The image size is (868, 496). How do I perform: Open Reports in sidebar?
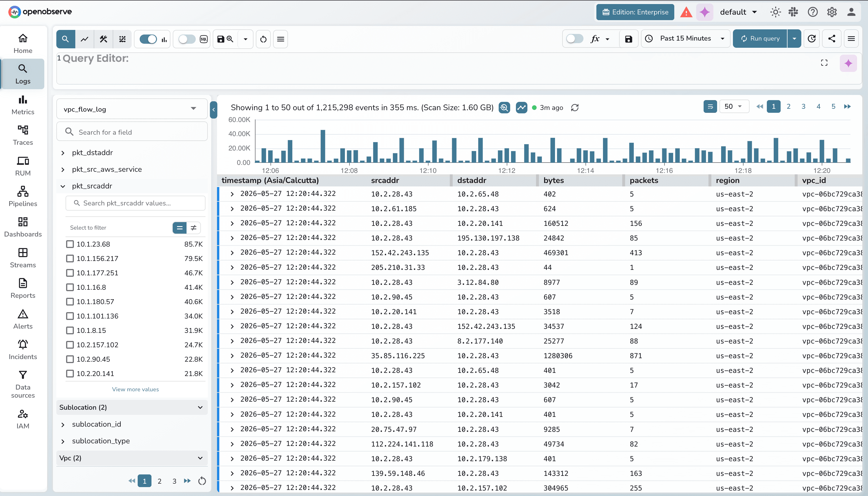[x=23, y=289]
